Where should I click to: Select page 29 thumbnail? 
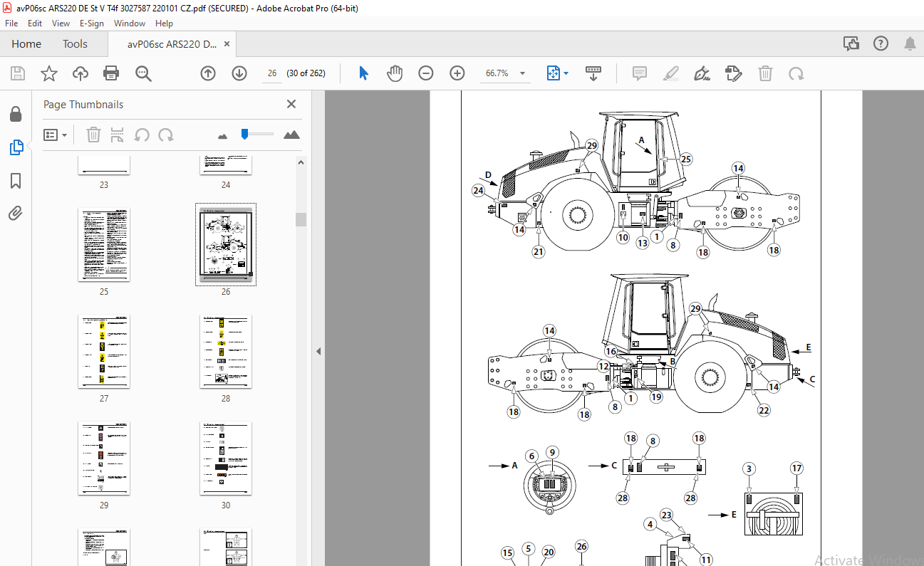point(104,458)
